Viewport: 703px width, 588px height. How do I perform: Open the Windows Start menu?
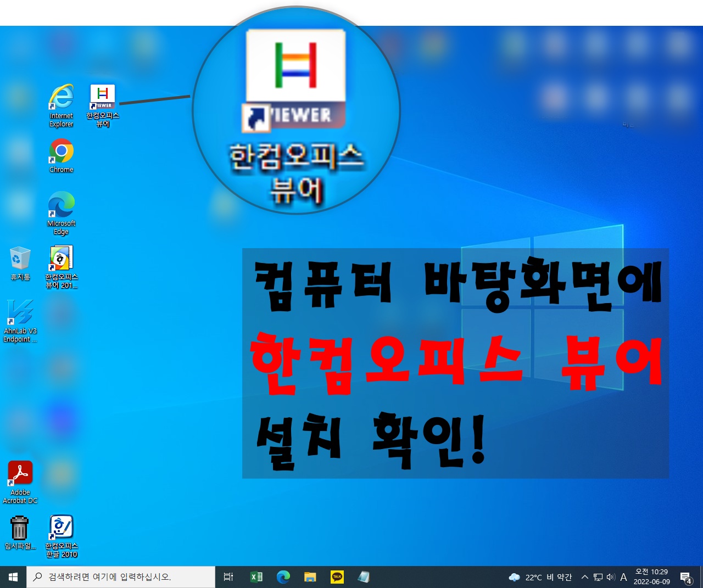click(x=13, y=577)
